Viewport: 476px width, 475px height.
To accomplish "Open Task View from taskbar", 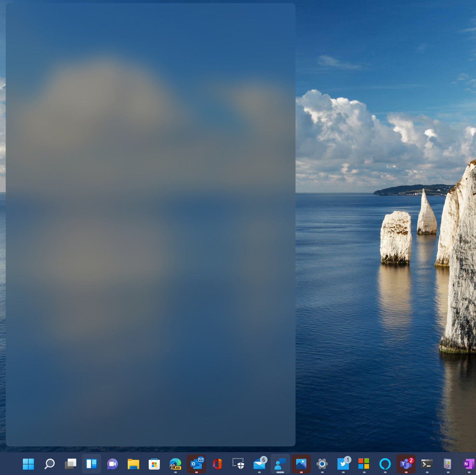I will pos(71,464).
